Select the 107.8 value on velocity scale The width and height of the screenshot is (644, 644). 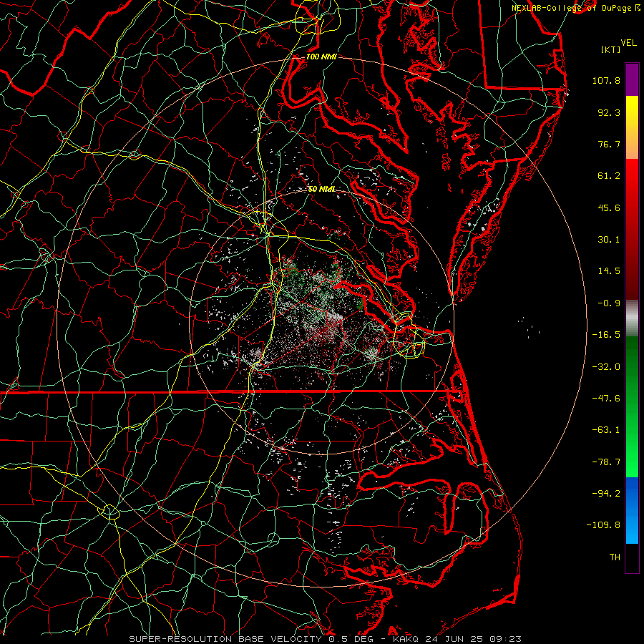606,80
